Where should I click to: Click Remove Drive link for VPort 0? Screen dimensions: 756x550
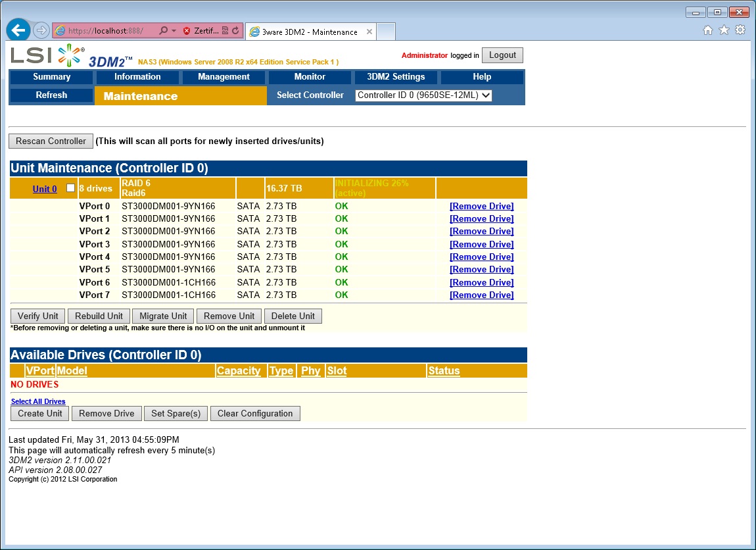point(482,206)
